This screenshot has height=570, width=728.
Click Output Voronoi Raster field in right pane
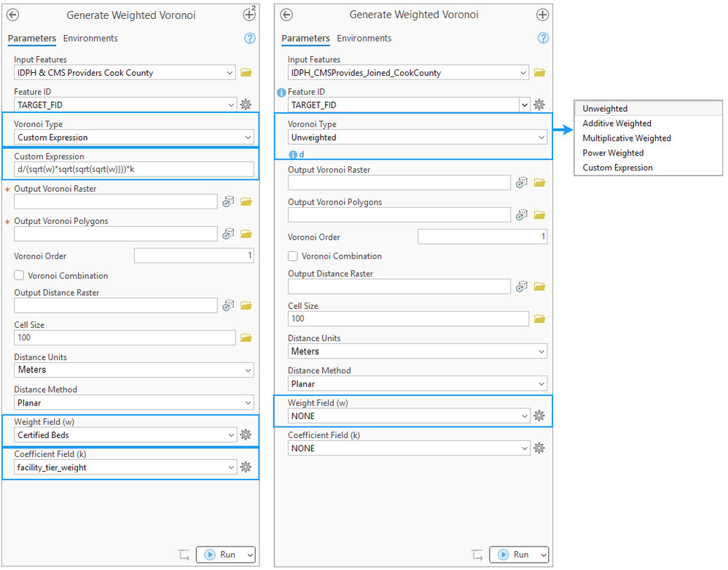(399, 182)
